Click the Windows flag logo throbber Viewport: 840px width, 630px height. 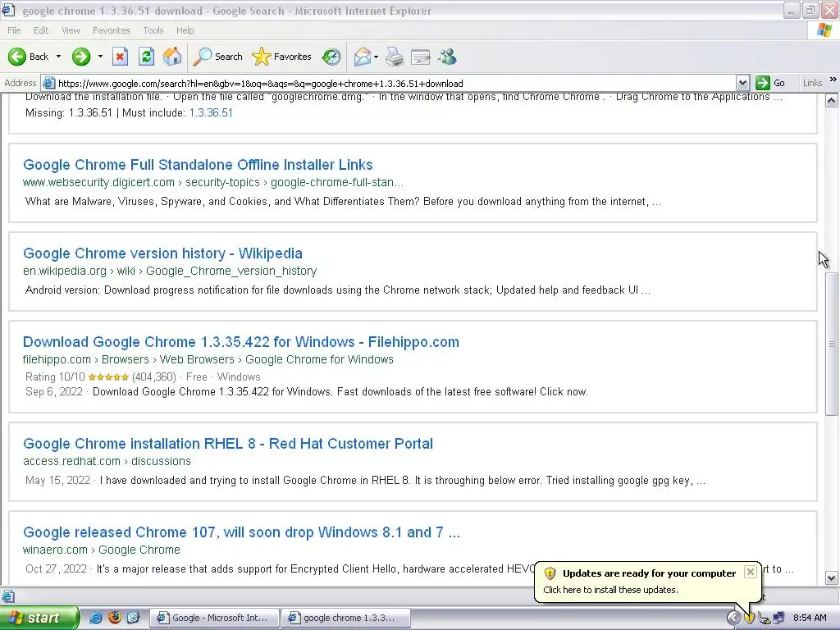tap(824, 30)
